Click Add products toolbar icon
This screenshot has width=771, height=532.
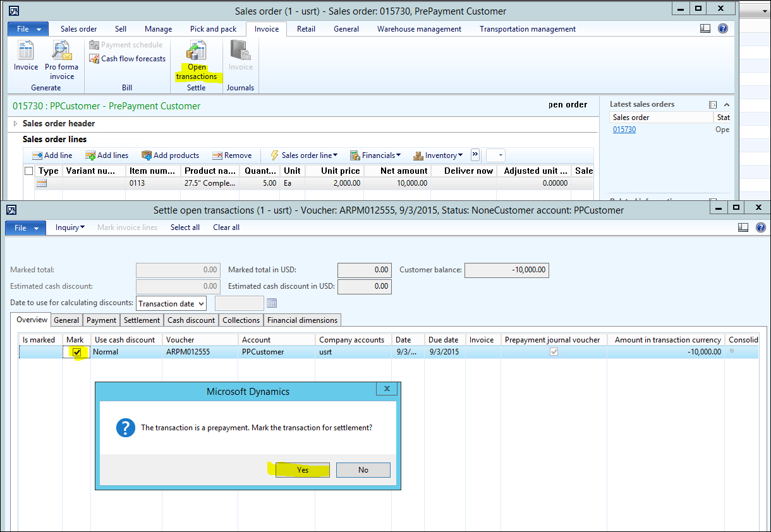[x=170, y=155]
